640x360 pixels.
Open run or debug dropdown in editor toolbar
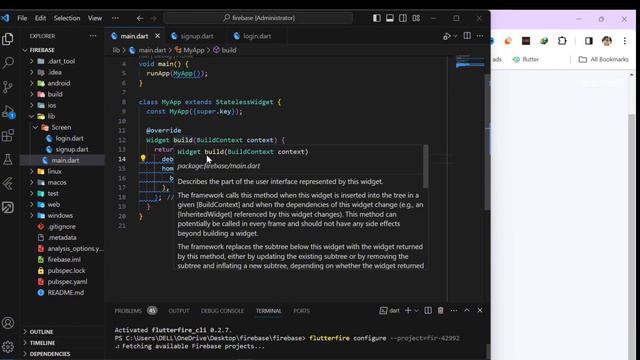click(456, 36)
